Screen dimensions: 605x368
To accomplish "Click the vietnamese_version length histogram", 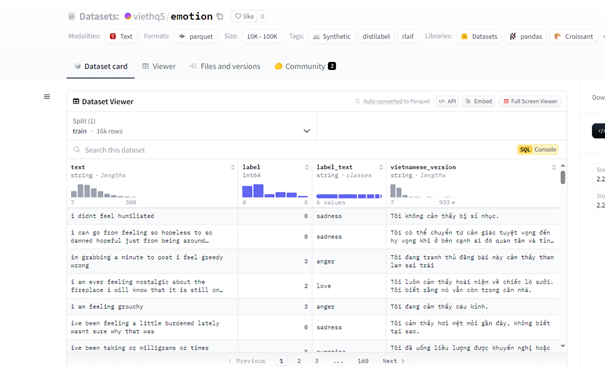I will tap(423, 191).
